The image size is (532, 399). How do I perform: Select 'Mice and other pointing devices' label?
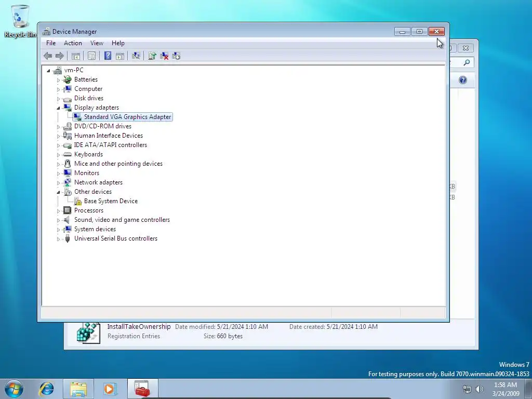[x=118, y=164]
